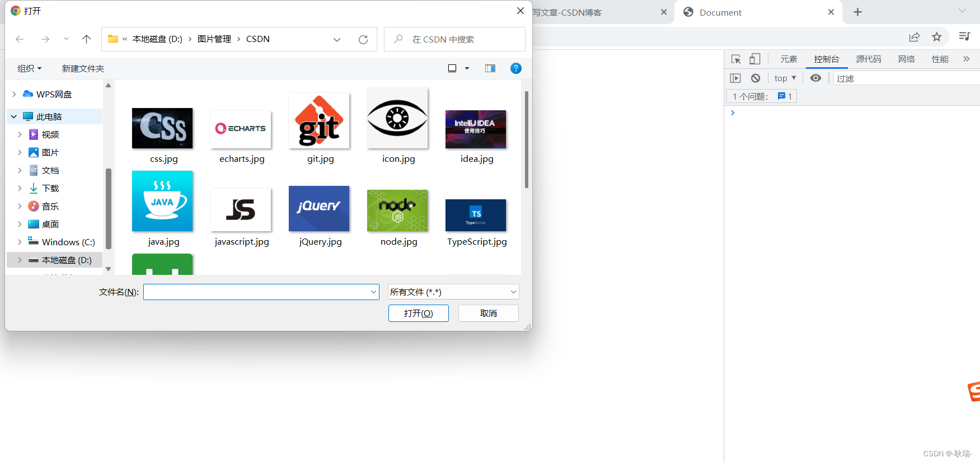
Task: Open filename combo box dropdown arrow
Action: tap(373, 292)
